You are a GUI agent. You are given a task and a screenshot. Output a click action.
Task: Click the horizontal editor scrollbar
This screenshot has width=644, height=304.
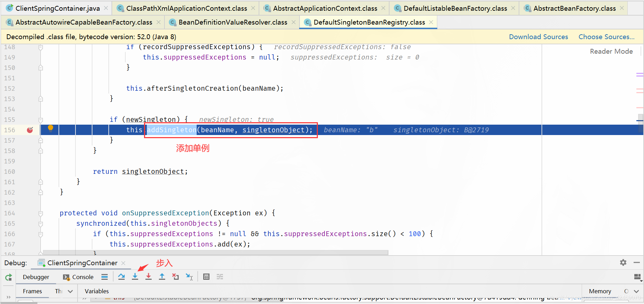[215, 252]
